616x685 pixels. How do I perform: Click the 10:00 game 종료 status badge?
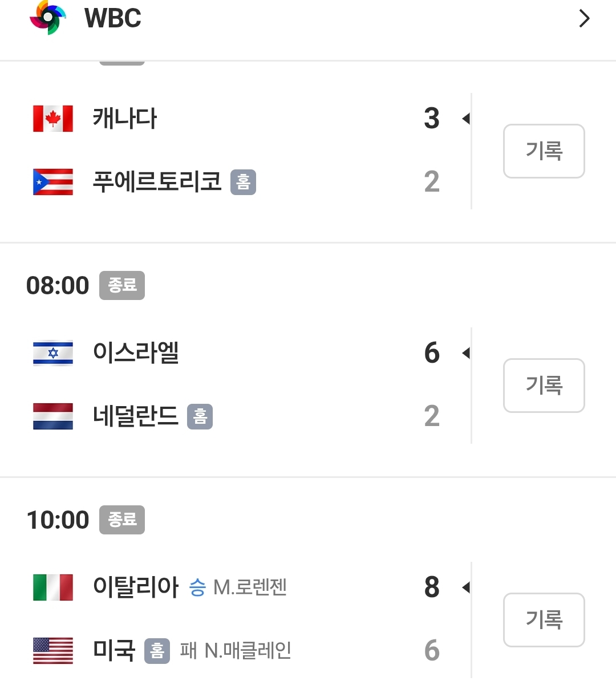(122, 520)
